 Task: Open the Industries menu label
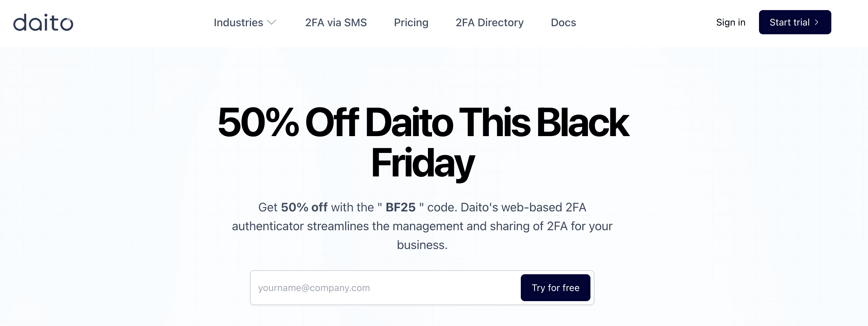(x=238, y=23)
